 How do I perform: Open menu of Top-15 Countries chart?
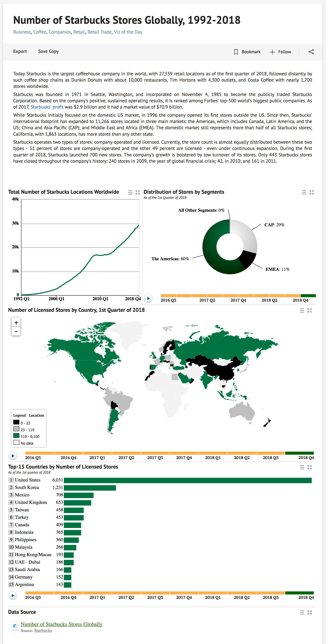click(302, 467)
